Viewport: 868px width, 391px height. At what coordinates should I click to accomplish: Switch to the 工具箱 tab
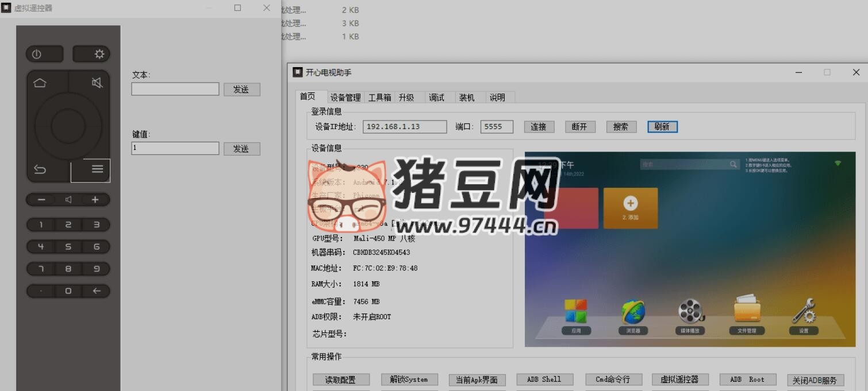click(x=379, y=97)
